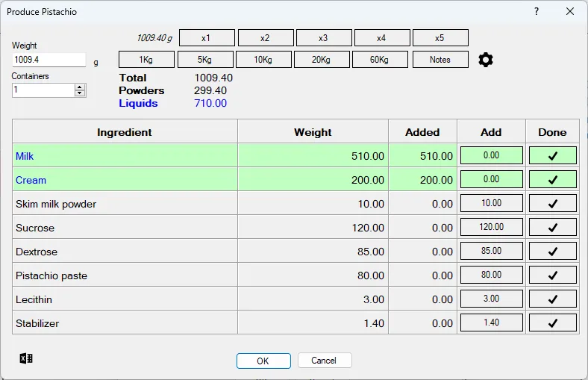Image resolution: width=588 pixels, height=380 pixels.
Task: Set batch size to 60Kg
Action: [380, 60]
